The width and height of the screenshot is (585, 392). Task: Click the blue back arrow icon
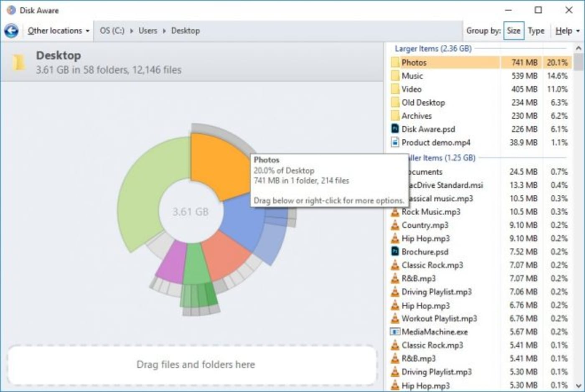point(11,31)
